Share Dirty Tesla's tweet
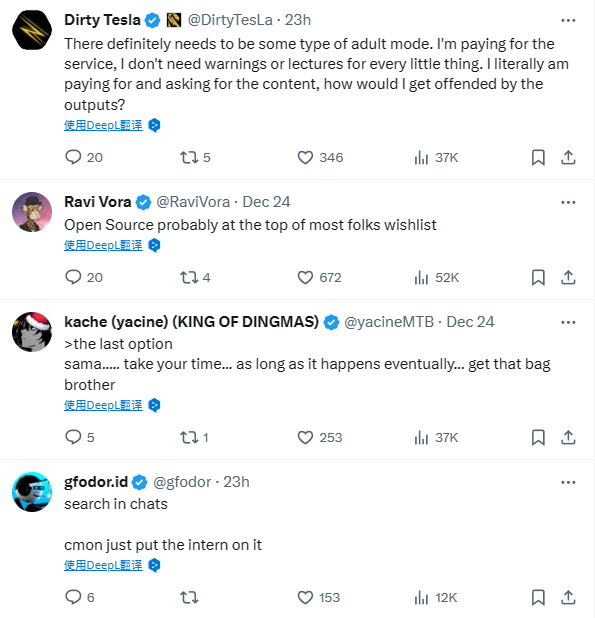 pos(568,157)
